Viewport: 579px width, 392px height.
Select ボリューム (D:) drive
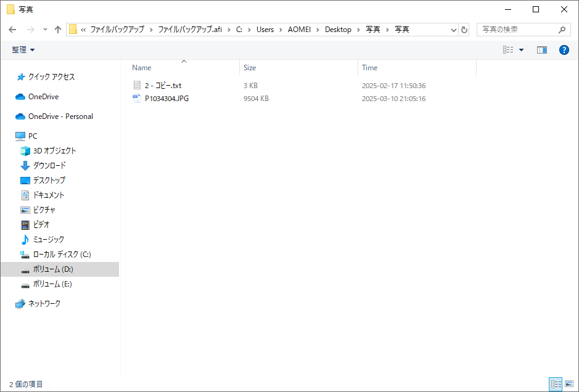pos(60,269)
